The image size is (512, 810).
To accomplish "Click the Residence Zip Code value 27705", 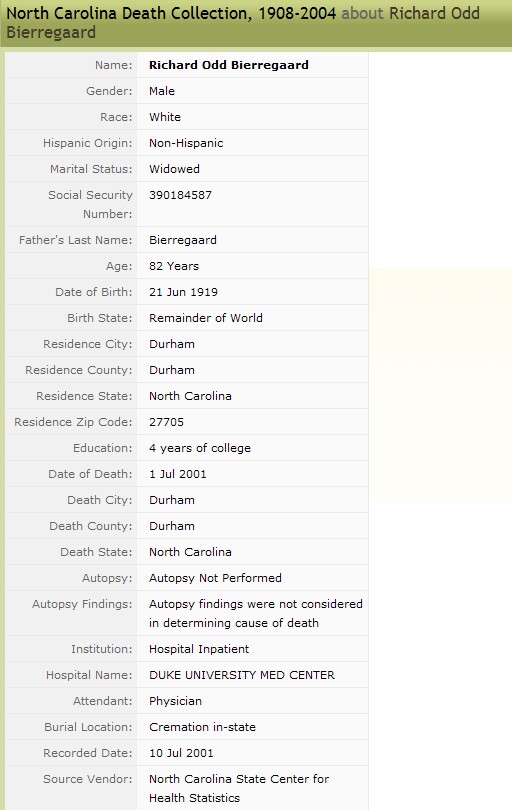I will coord(166,422).
